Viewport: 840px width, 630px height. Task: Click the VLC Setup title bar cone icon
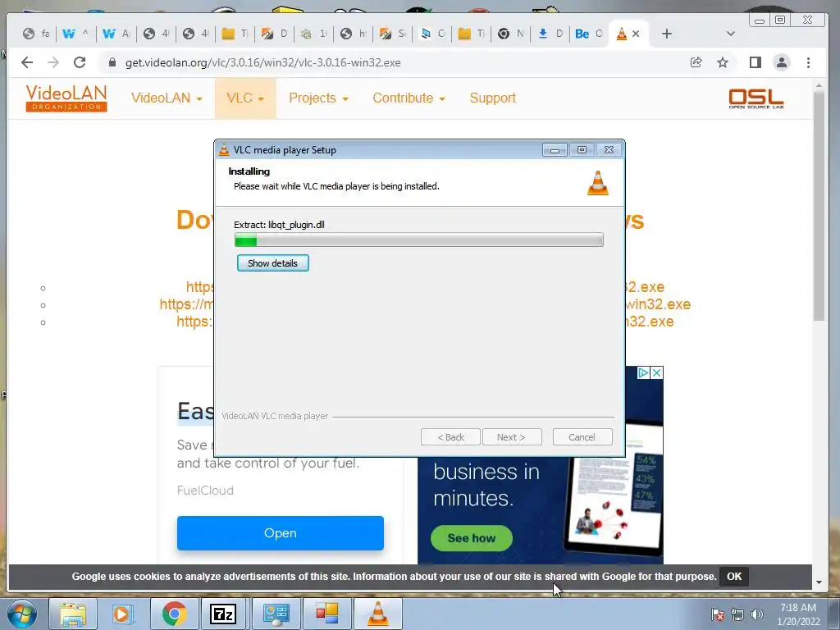(x=224, y=150)
